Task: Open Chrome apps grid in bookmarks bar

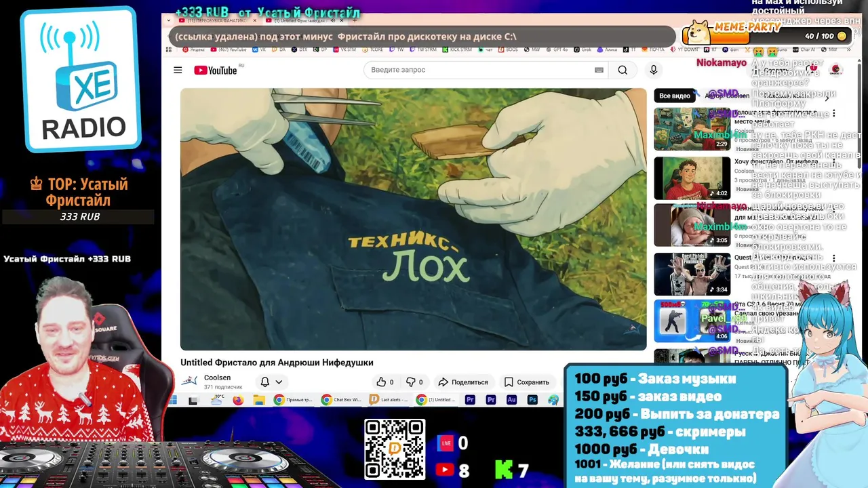Action: coord(168,49)
